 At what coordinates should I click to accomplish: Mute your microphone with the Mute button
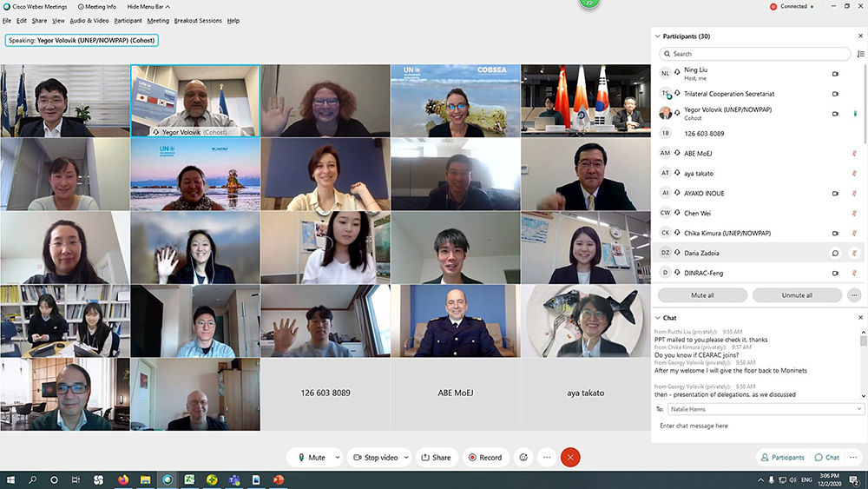311,458
